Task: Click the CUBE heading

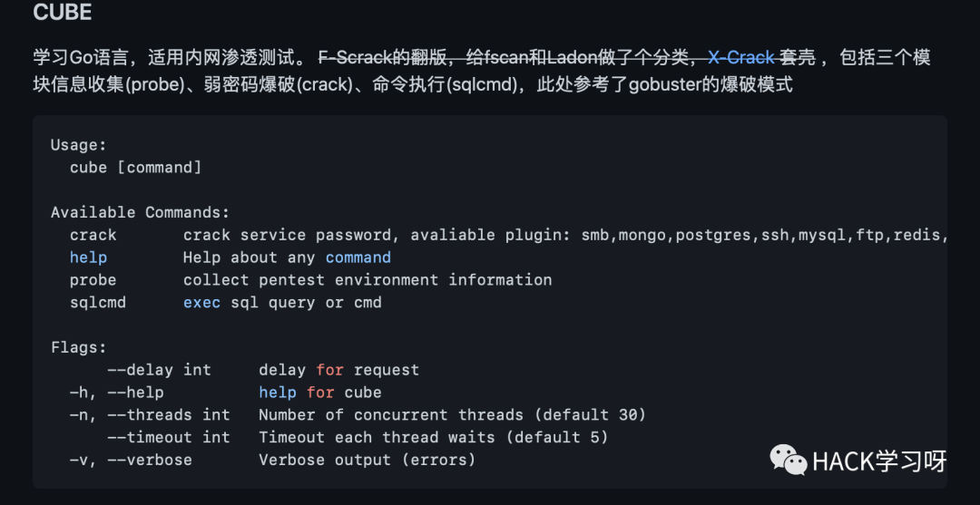Action: pyautogui.click(x=63, y=13)
